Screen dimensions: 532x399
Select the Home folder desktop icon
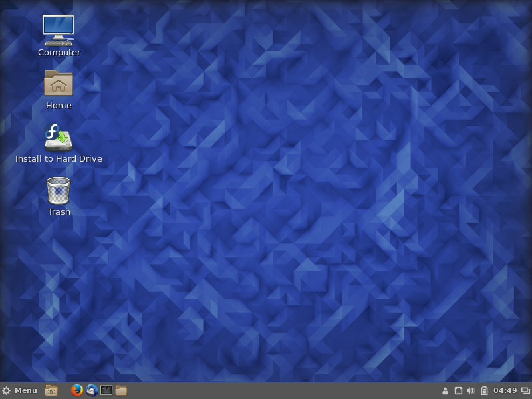(59, 83)
